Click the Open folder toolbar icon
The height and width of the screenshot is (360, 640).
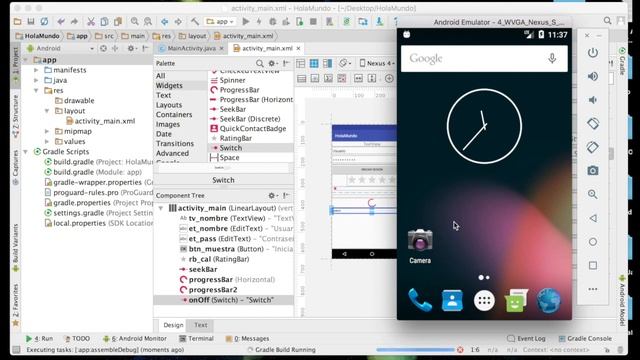pyautogui.click(x=17, y=22)
